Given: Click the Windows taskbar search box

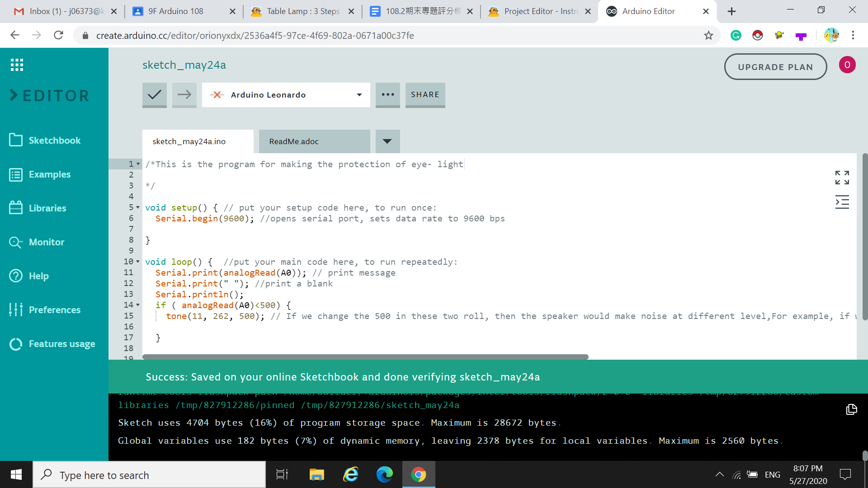Looking at the screenshot, I should (149, 475).
